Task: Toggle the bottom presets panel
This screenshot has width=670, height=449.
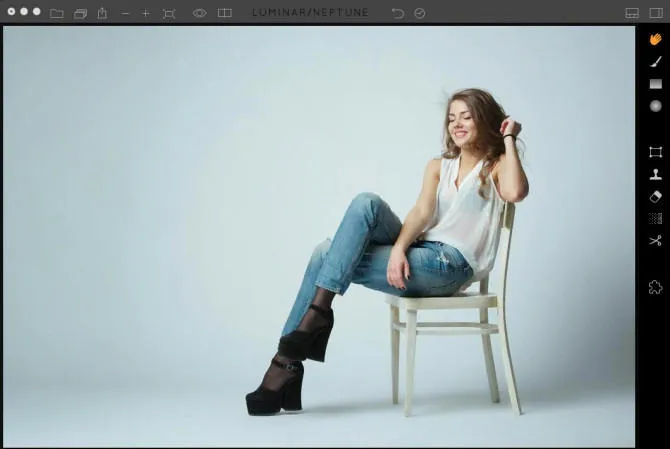Action: (x=631, y=13)
